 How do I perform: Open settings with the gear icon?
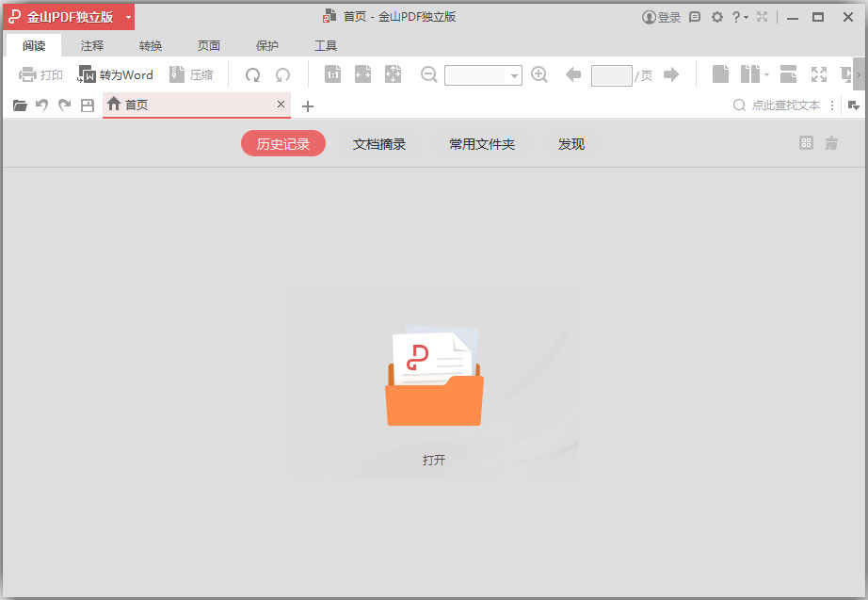[716, 16]
